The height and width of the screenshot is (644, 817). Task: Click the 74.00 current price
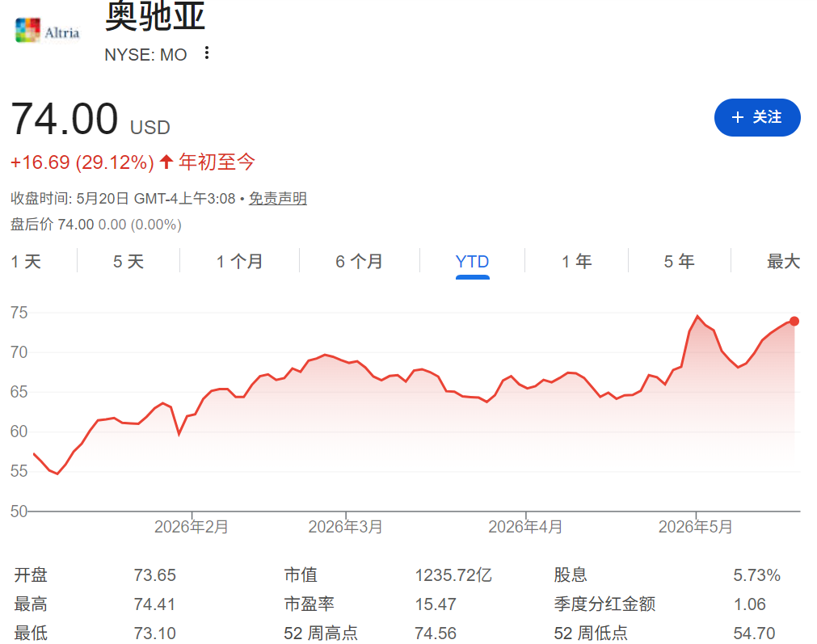coord(65,120)
